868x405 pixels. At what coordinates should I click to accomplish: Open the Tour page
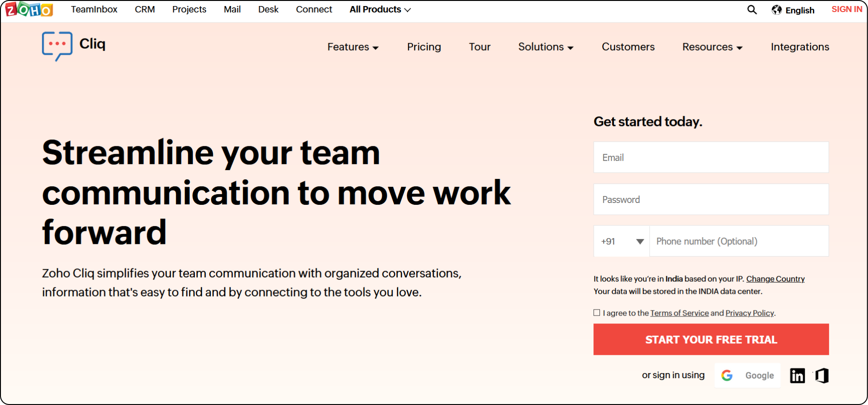tap(480, 47)
